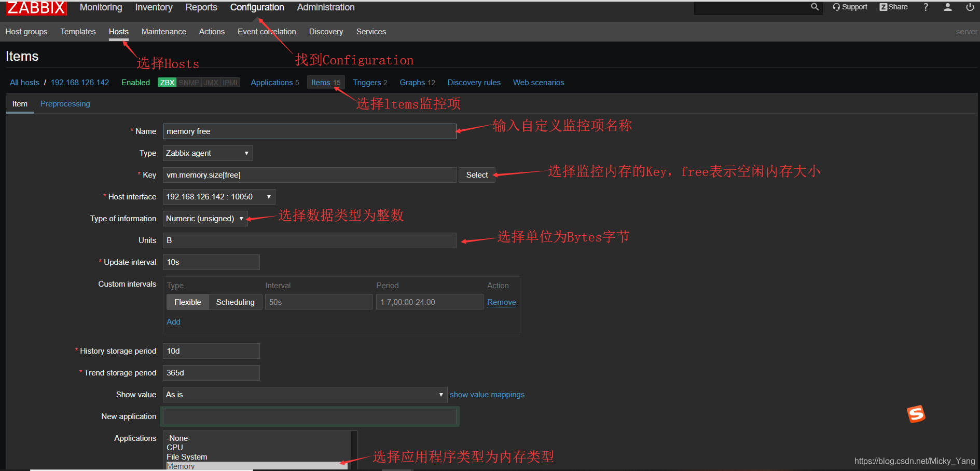This screenshot has width=980, height=471.
Task: Click the Name input field
Action: tap(310, 131)
